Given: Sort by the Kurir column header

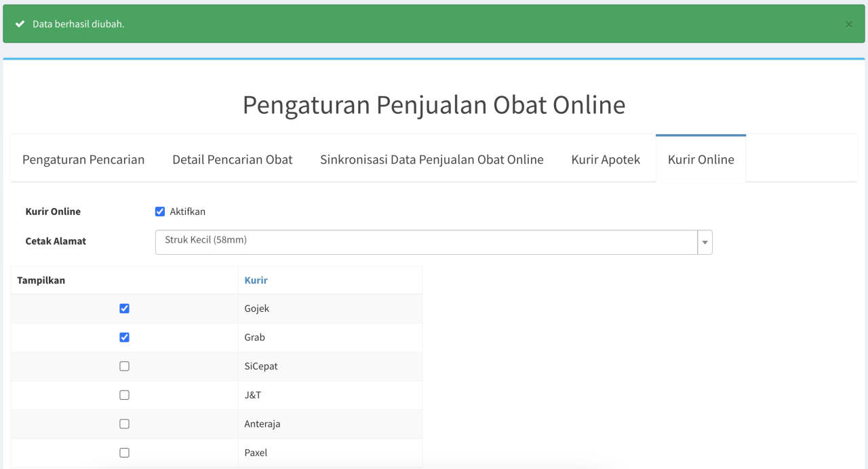Looking at the screenshot, I should pyautogui.click(x=256, y=280).
